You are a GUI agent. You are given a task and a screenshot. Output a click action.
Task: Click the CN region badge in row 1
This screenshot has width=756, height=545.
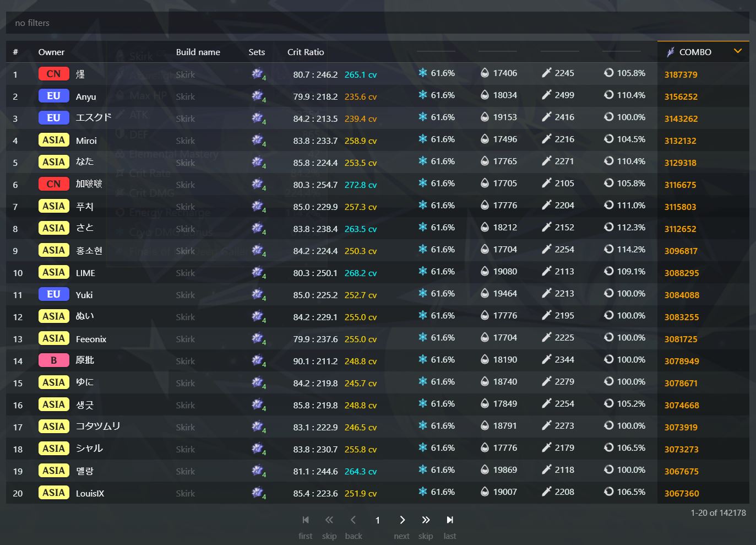tap(54, 74)
